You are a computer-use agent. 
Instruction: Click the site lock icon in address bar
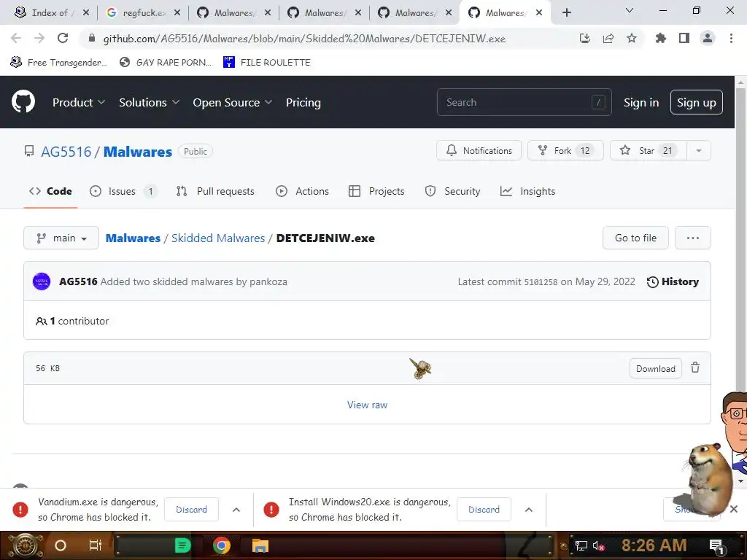(92, 38)
